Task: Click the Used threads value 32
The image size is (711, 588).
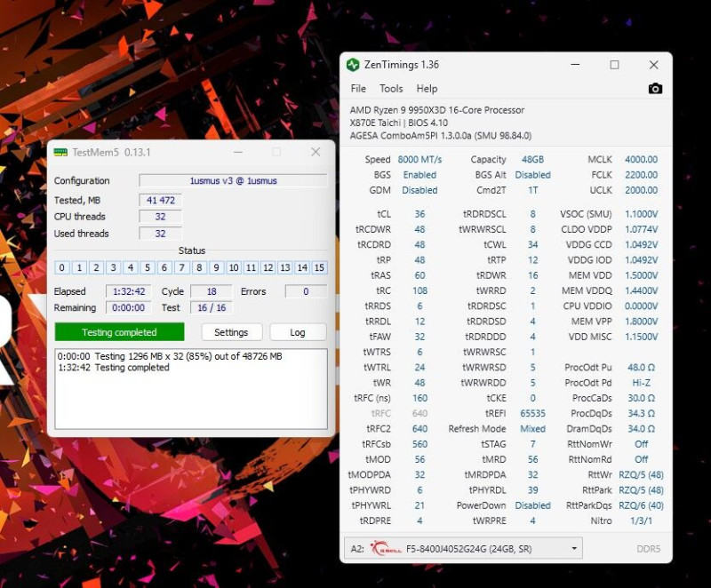Action: pos(161,234)
